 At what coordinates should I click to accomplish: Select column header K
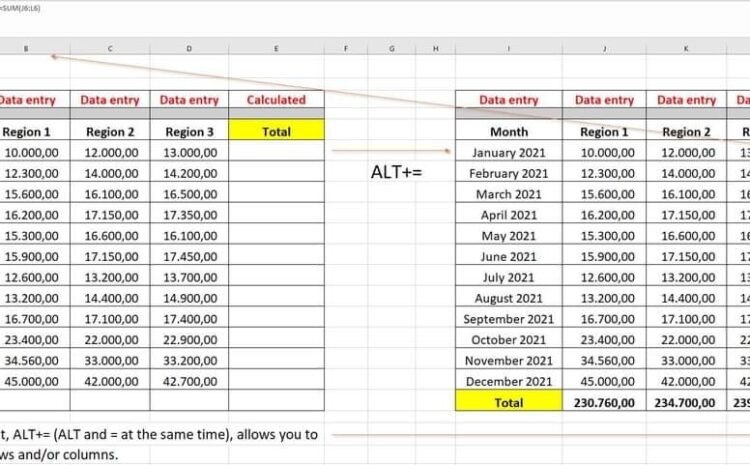click(686, 48)
